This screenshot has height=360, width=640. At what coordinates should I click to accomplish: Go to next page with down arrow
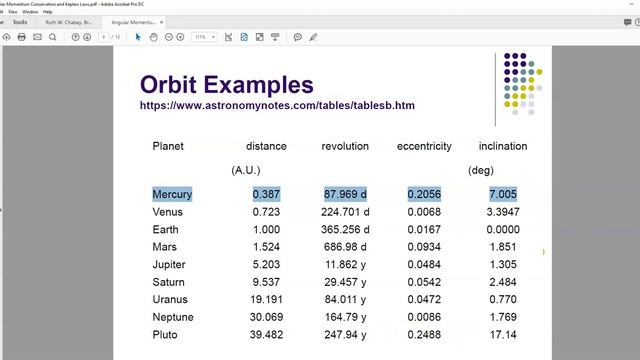click(x=87, y=37)
